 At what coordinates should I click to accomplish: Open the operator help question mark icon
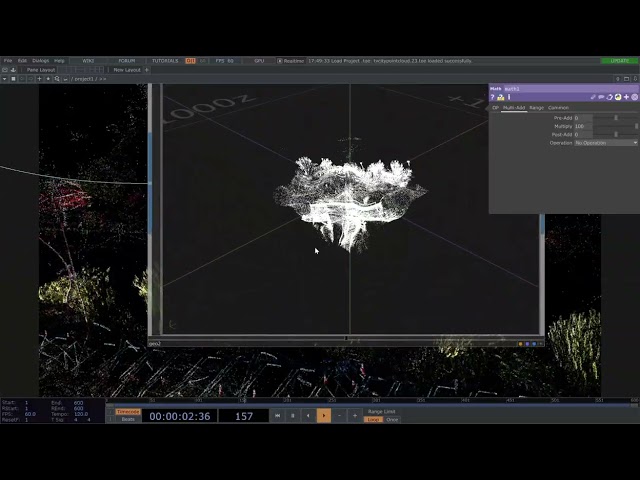[x=492, y=97]
